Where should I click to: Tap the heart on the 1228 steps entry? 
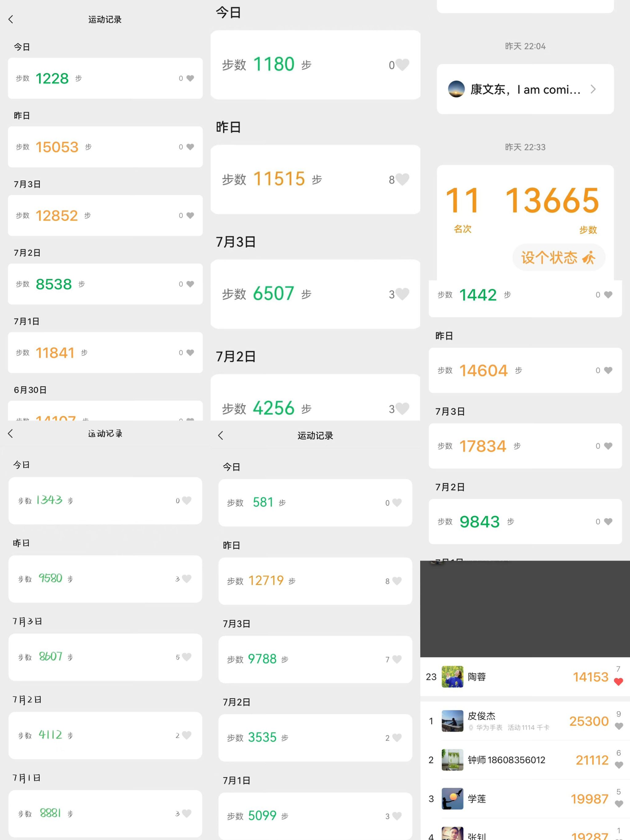pyautogui.click(x=190, y=78)
